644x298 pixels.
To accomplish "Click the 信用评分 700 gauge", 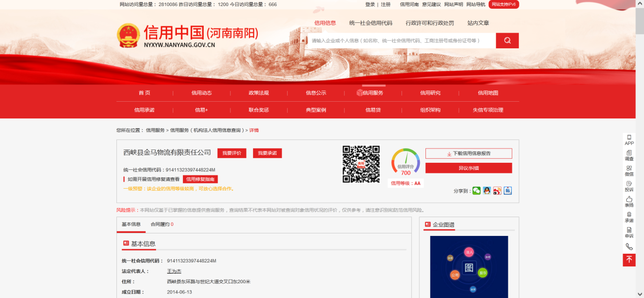I will point(406,162).
